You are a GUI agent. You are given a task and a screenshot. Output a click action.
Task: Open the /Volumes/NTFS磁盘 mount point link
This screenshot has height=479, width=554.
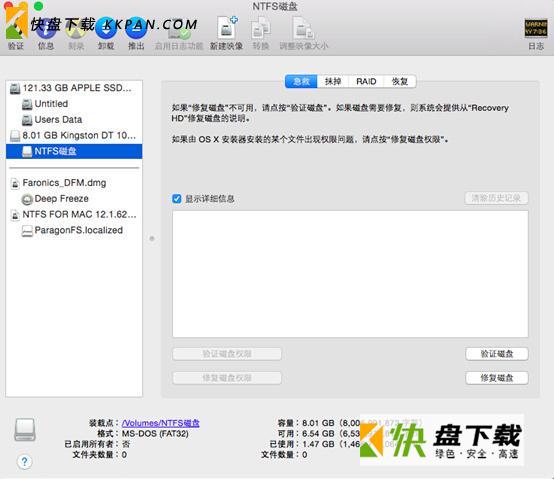point(160,423)
